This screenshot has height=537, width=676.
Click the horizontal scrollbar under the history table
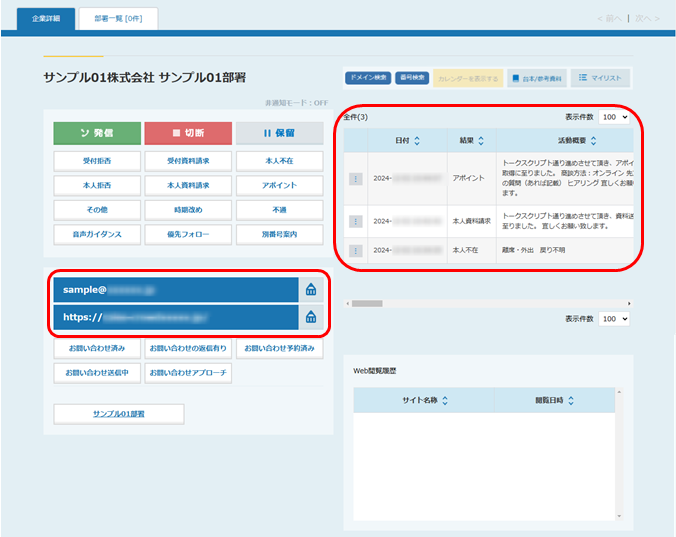click(x=367, y=302)
